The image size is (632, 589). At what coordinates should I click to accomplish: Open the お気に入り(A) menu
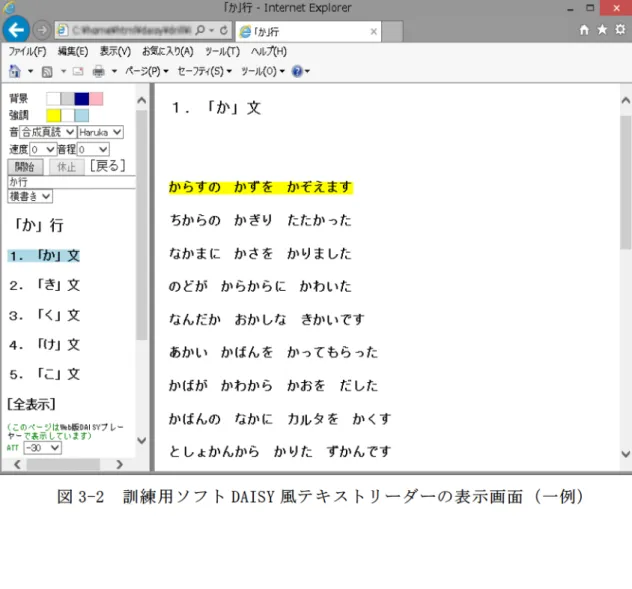[168, 51]
